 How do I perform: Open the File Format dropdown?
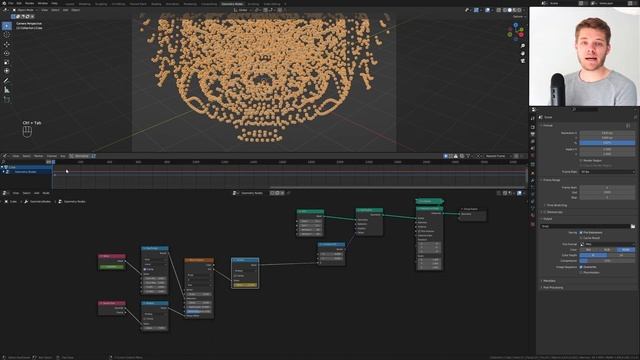tap(608, 244)
